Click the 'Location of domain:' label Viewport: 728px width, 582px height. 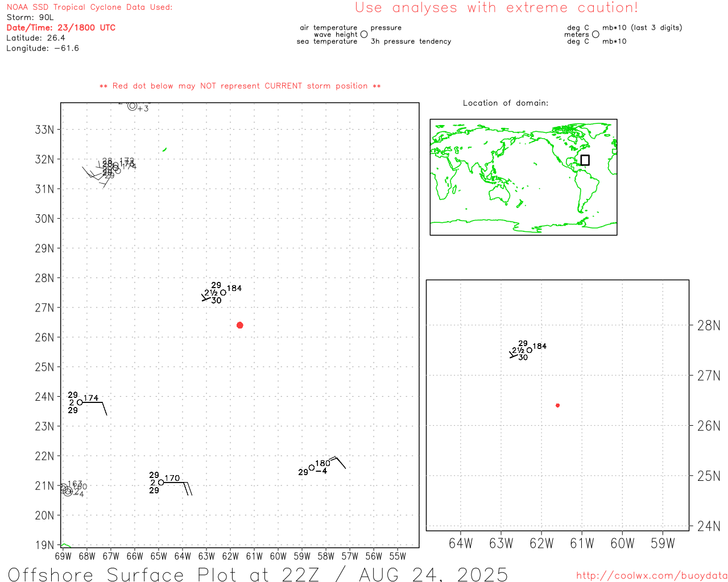[506, 103]
